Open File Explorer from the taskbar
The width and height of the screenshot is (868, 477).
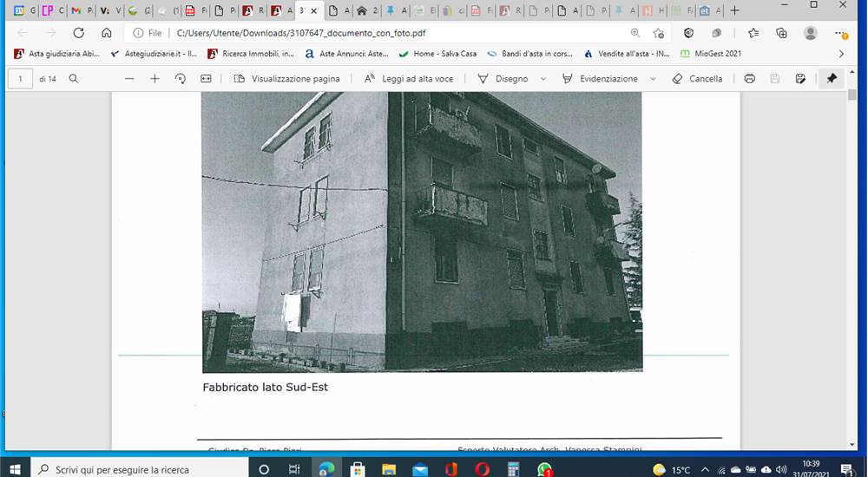tap(389, 469)
